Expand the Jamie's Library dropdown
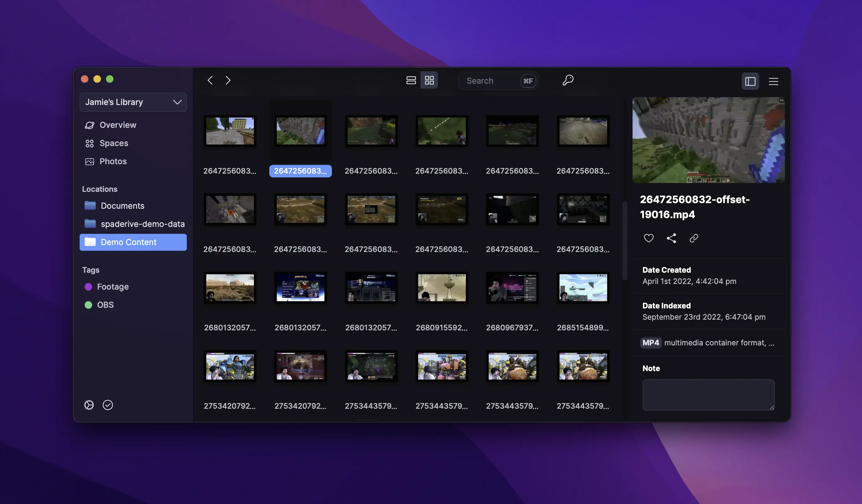862x504 pixels. click(133, 102)
